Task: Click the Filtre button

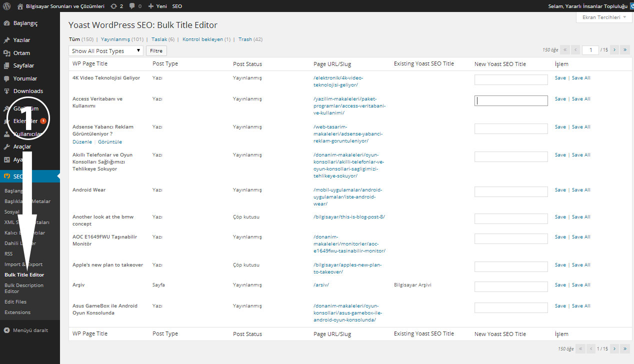Action: 156,51
